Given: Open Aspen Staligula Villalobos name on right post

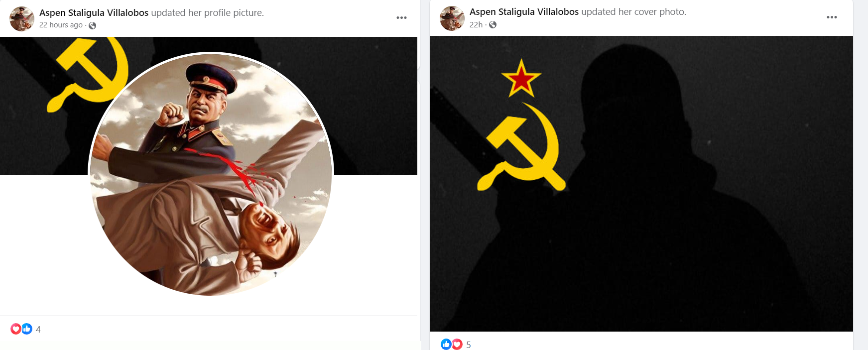Looking at the screenshot, I should tap(524, 12).
